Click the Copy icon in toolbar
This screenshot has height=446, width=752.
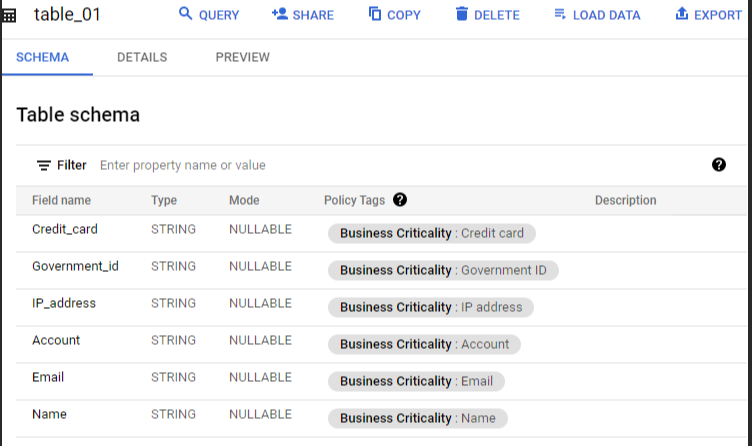tap(375, 15)
